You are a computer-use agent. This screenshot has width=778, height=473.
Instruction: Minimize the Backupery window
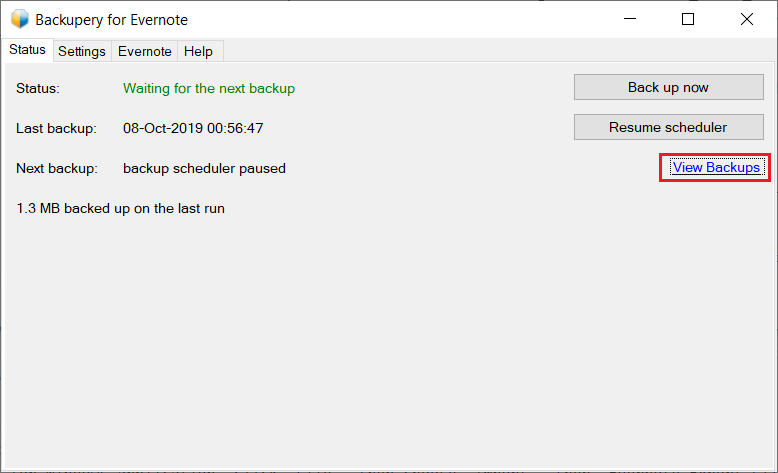(630, 19)
